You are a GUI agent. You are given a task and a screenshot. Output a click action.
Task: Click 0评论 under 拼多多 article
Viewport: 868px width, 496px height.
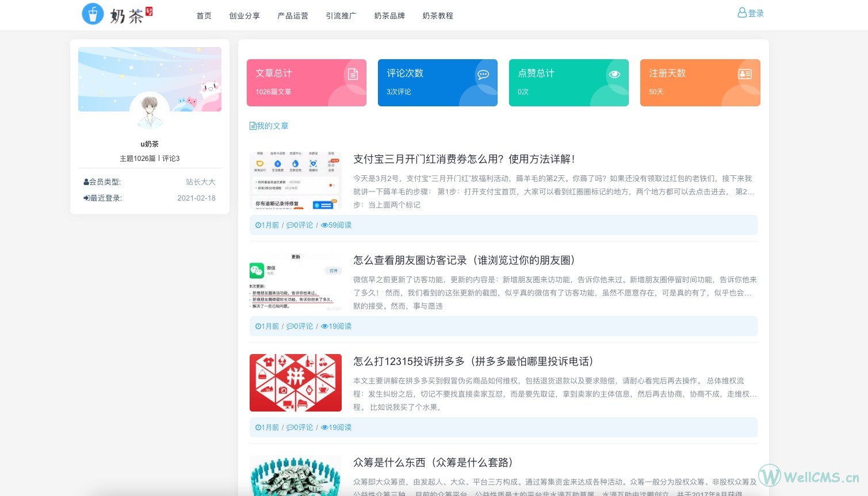click(x=304, y=428)
